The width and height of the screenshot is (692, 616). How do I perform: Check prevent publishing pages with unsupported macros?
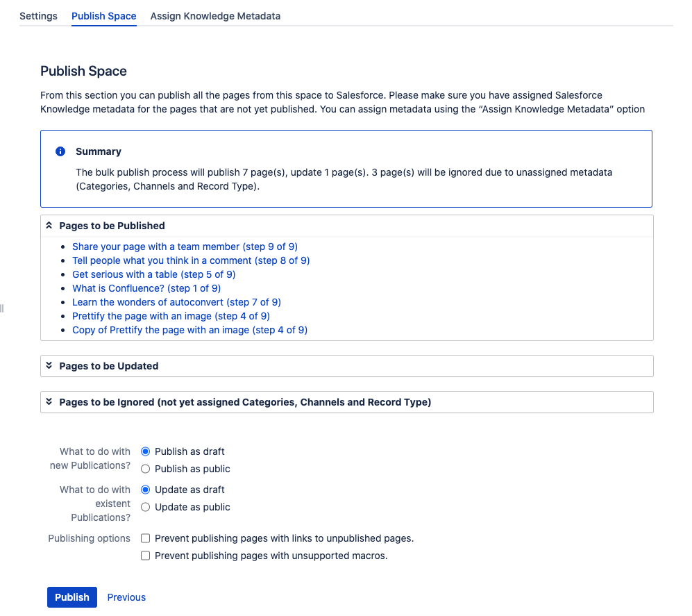(x=146, y=556)
